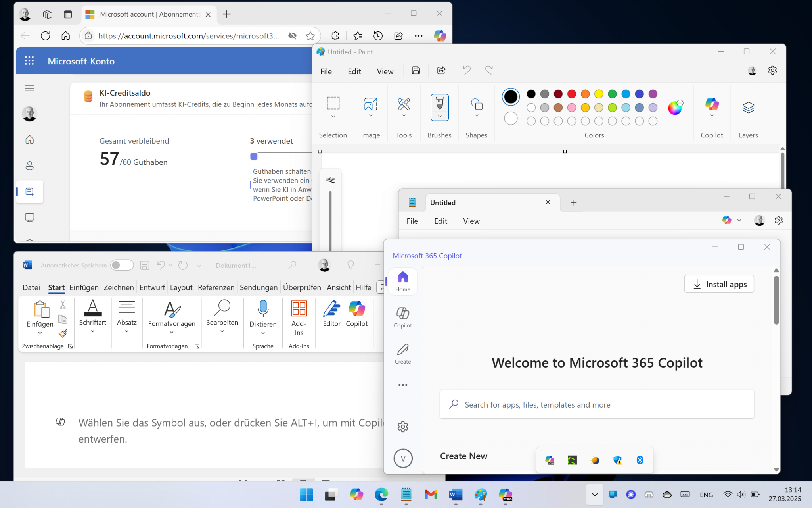812x508 pixels.
Task: Click the Paint Copilot icon
Action: click(x=712, y=104)
